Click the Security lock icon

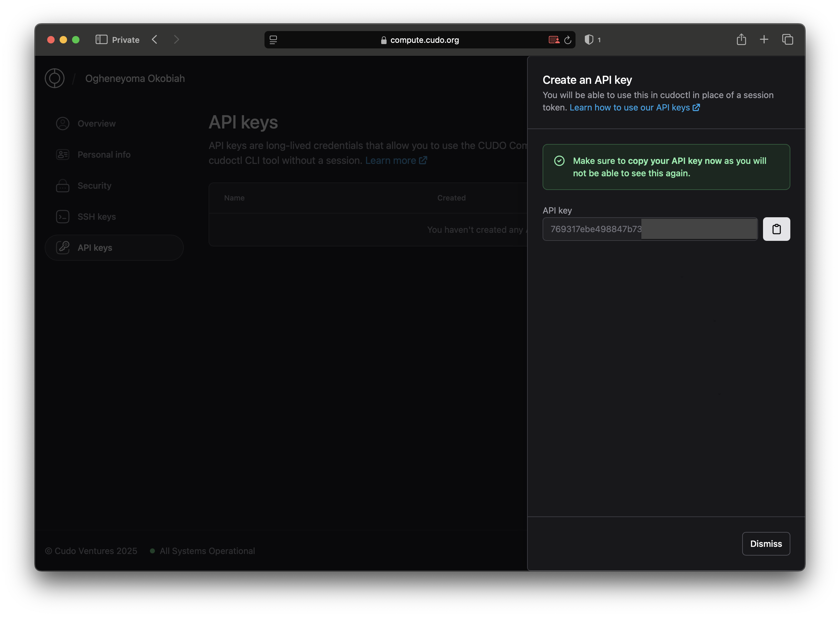tap(63, 186)
